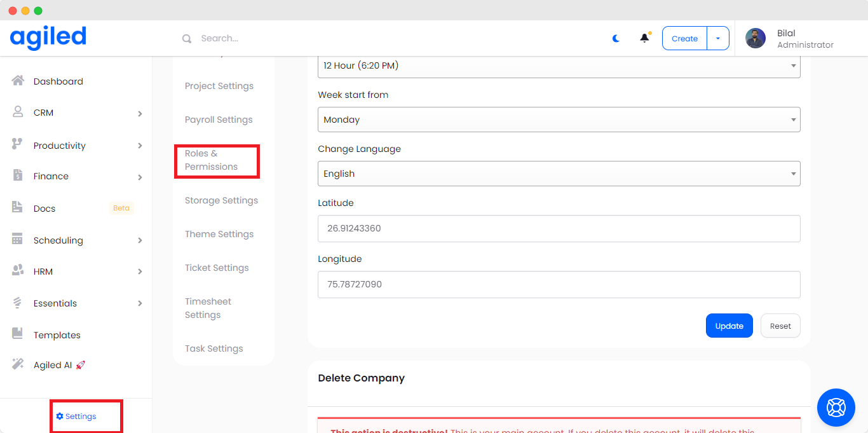
Task: Open the Change Language dropdown
Action: [559, 174]
